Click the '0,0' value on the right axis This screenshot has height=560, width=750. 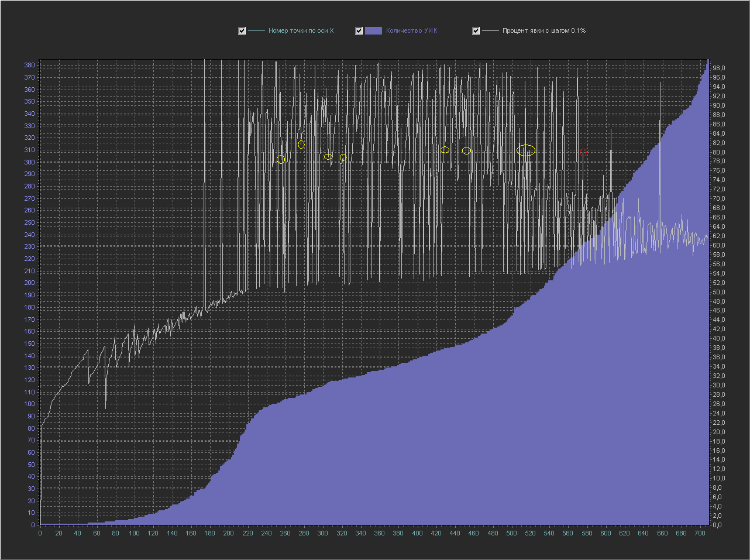(x=717, y=525)
